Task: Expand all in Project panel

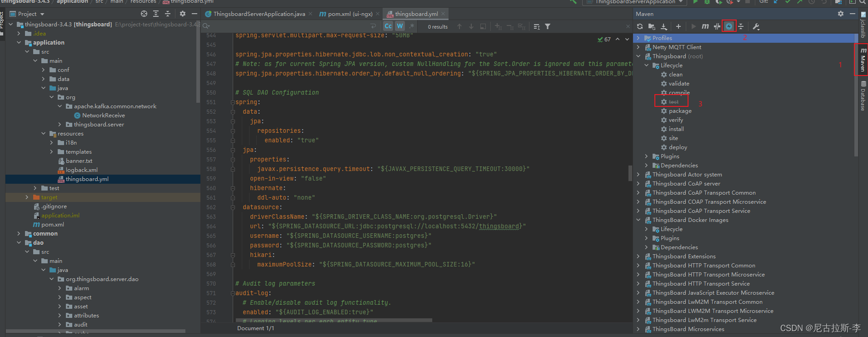Action: pyautogui.click(x=156, y=14)
